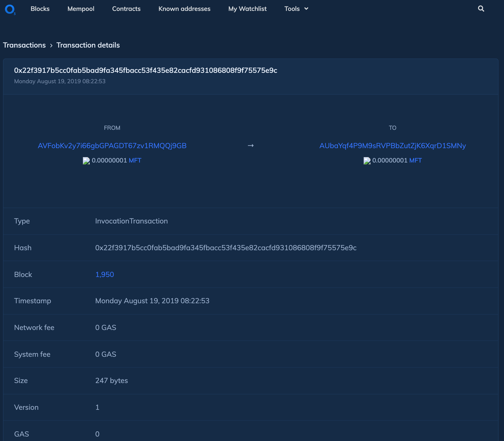Click the Transactions breadcrumb link

24,45
